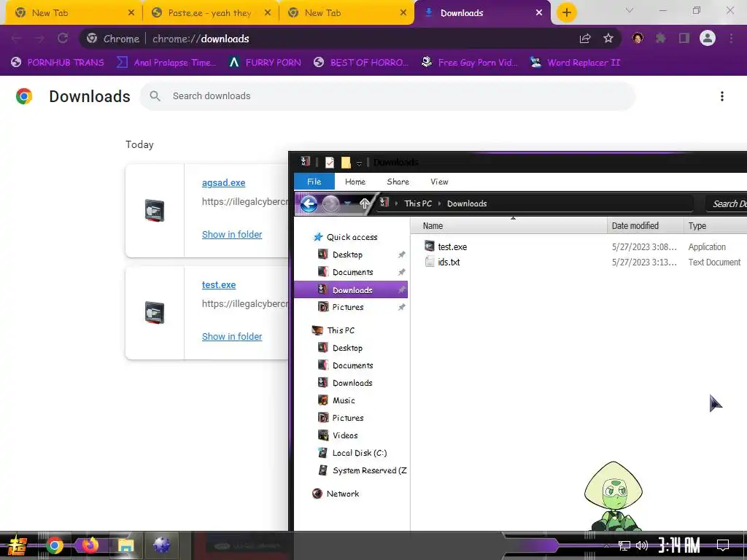Click the New folder icon in Explorer title bar
747x560 pixels.
(346, 163)
